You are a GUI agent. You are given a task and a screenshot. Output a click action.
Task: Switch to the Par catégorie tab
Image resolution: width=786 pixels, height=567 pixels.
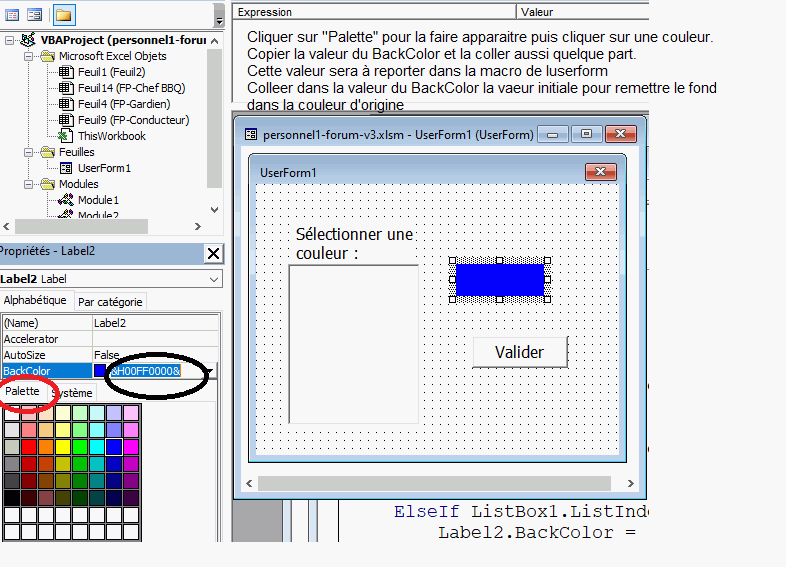(110, 302)
